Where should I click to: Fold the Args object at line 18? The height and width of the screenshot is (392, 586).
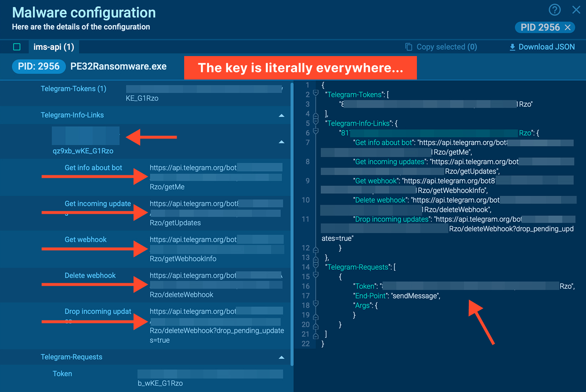(x=316, y=303)
